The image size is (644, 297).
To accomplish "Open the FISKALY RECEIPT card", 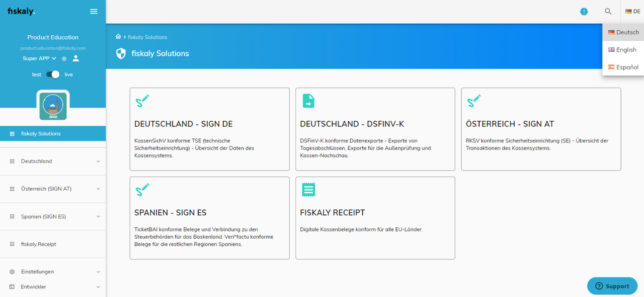I will pyautogui.click(x=375, y=218).
